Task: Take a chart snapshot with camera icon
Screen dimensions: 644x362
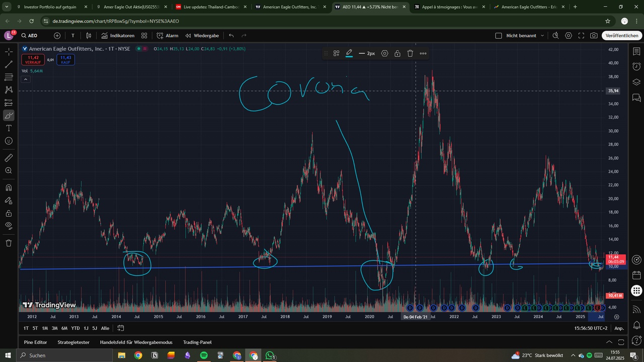Action: pyautogui.click(x=594, y=36)
